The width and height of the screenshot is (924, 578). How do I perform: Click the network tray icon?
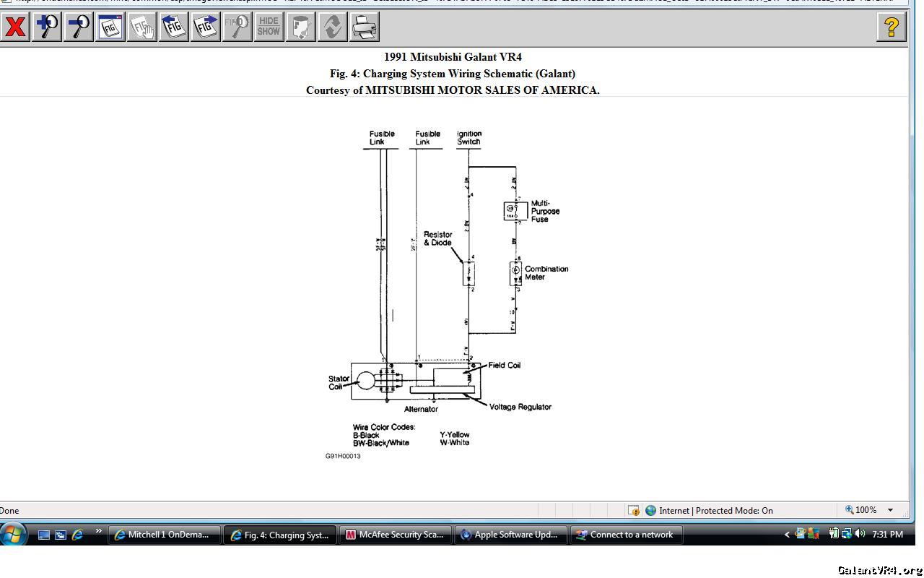[x=846, y=534]
